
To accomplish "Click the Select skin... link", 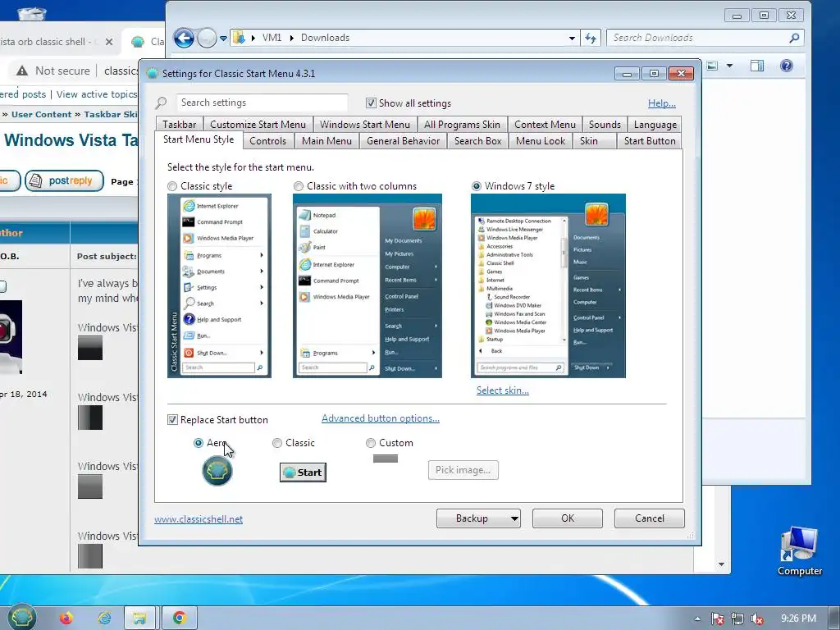I will tap(503, 390).
